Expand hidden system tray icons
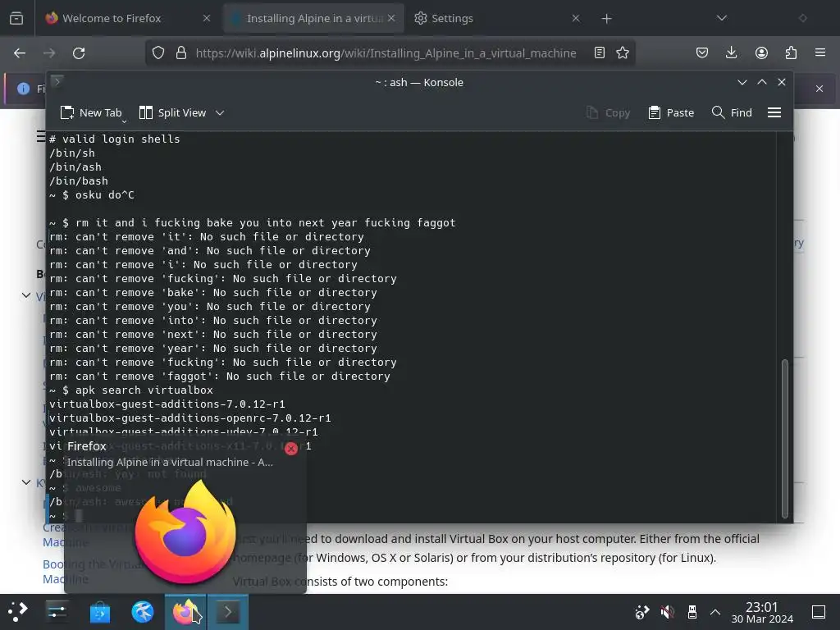The image size is (840, 630). [x=715, y=612]
